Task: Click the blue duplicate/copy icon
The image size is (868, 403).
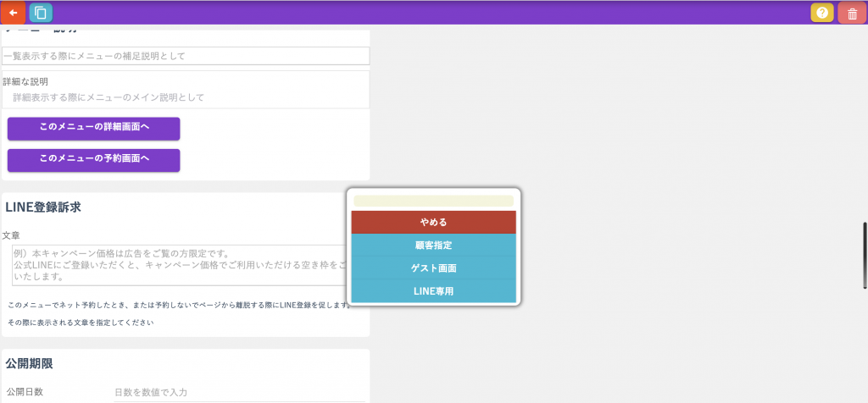Action: coord(40,13)
